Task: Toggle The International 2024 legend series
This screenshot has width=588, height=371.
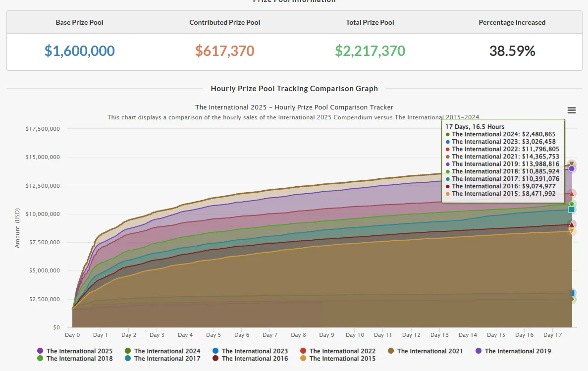Action: pos(162,351)
